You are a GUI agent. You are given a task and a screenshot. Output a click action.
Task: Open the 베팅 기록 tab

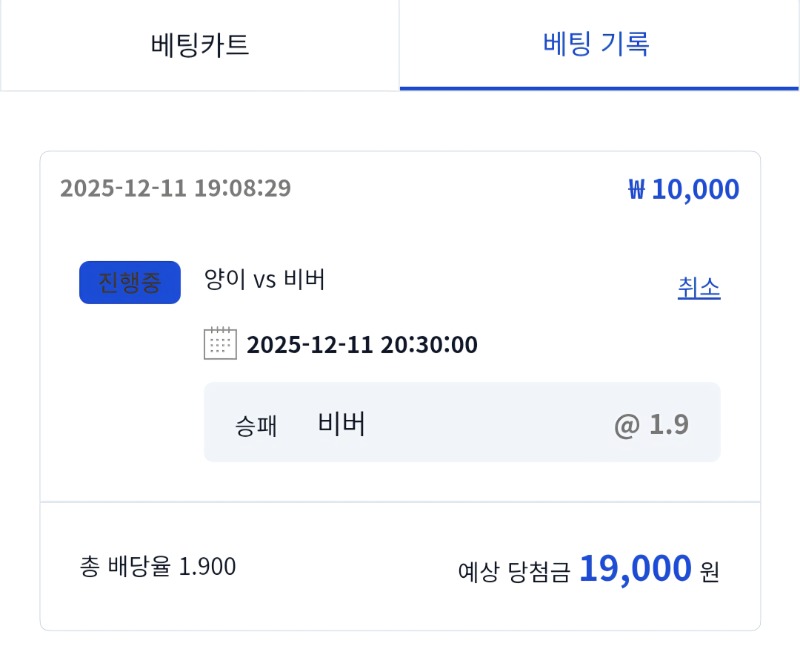point(598,45)
